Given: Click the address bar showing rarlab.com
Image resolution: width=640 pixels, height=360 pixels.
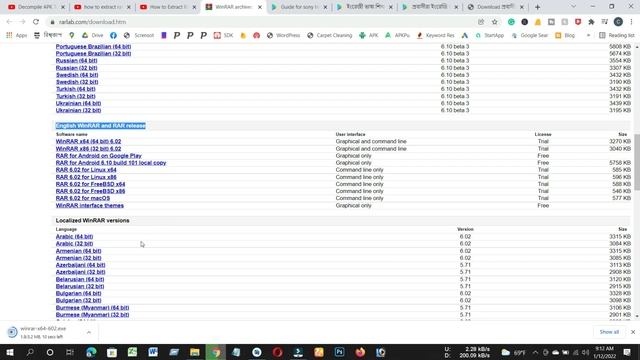Looking at the screenshot, I should coord(261,22).
